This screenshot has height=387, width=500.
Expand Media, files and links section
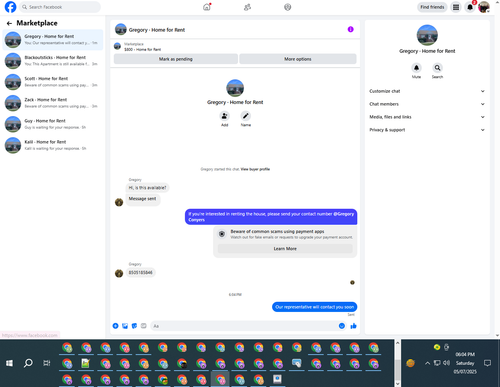click(x=427, y=117)
